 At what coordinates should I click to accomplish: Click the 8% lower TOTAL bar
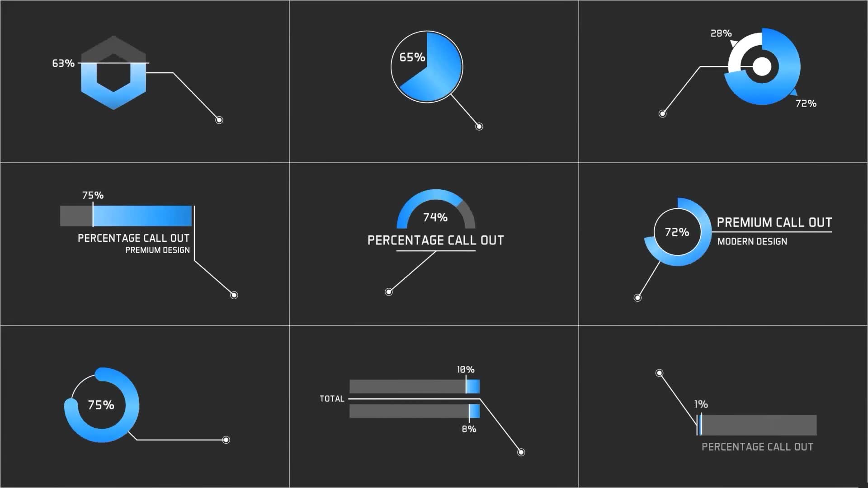(415, 411)
